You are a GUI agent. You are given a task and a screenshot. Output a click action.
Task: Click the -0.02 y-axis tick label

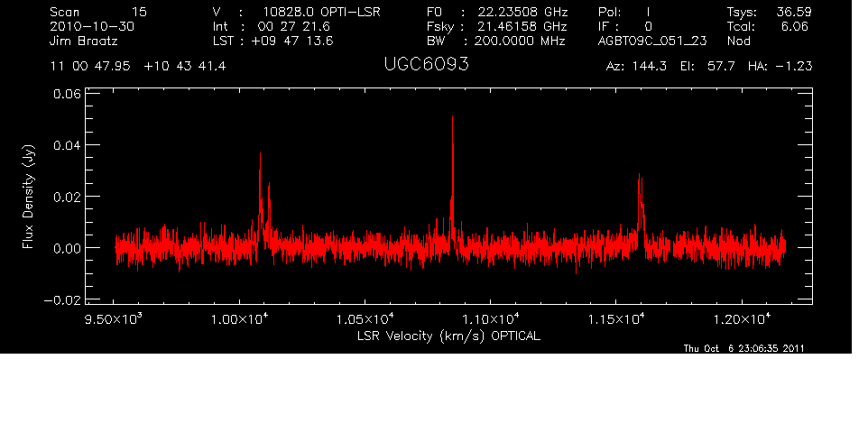coord(62,299)
